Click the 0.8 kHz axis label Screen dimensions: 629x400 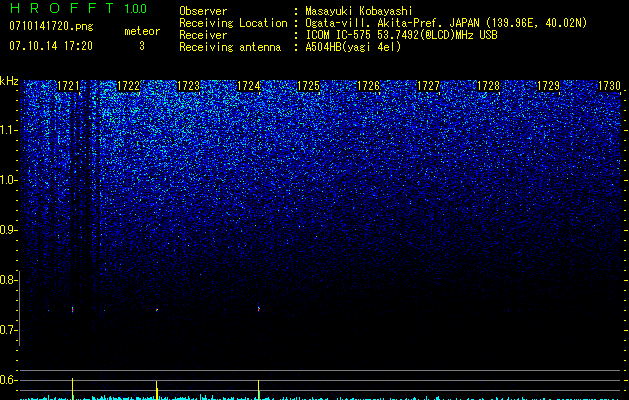pyautogui.click(x=8, y=280)
